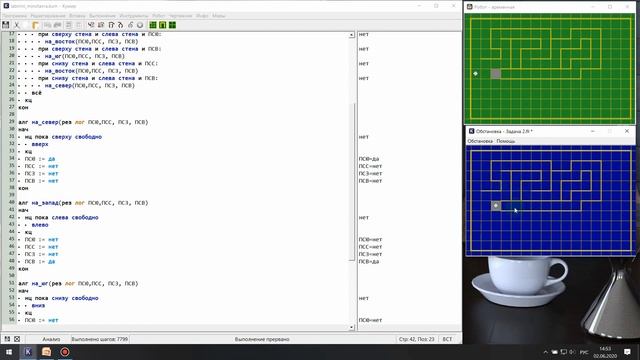Open the notification center in the taskbar
The height and width of the screenshot is (360, 640).
coord(627,352)
